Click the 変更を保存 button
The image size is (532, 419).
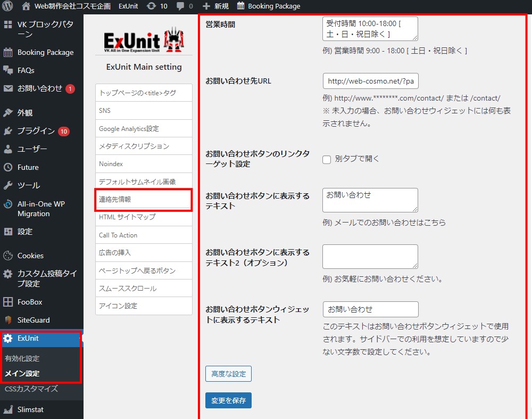[x=228, y=400]
